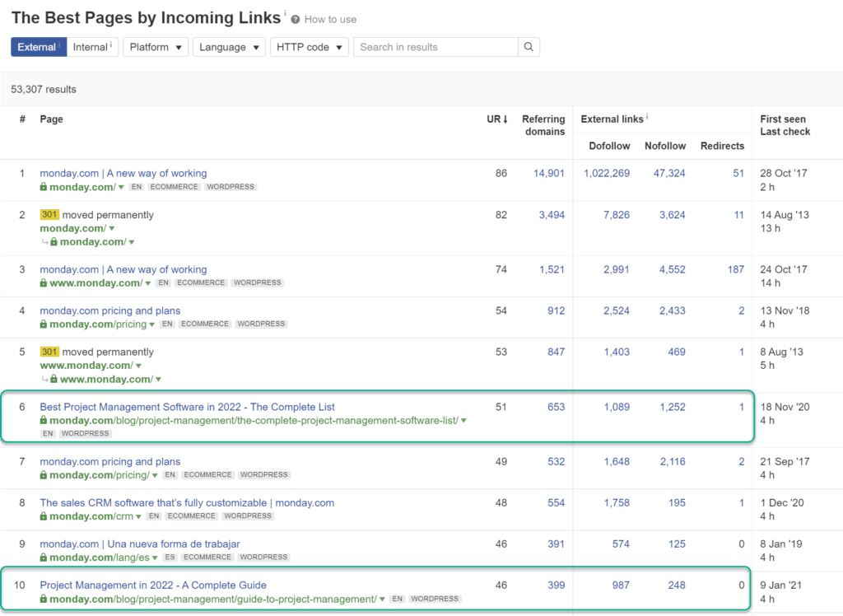Click the search magnifier icon

[x=529, y=47]
